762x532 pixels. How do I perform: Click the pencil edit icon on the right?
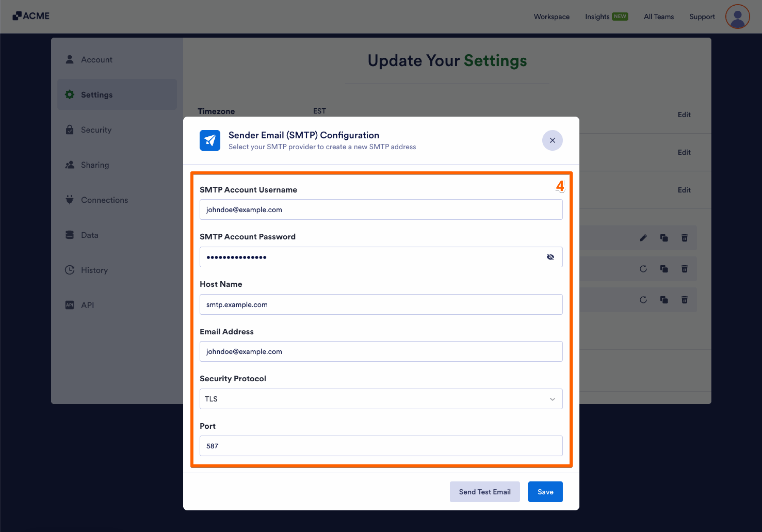pyautogui.click(x=643, y=238)
